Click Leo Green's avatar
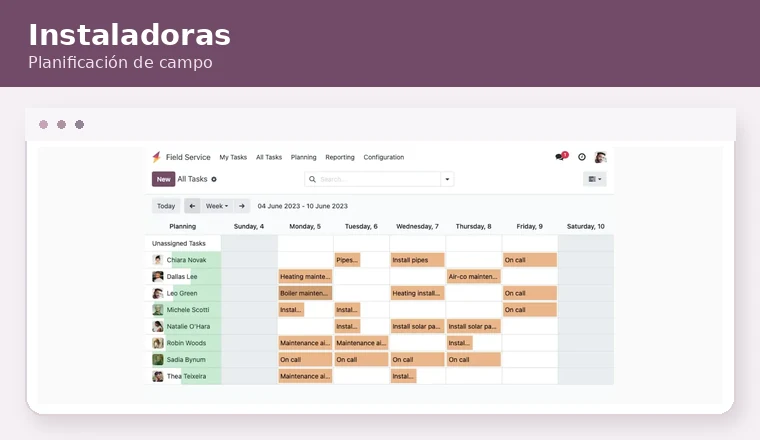This screenshot has width=760, height=440. 158,293
